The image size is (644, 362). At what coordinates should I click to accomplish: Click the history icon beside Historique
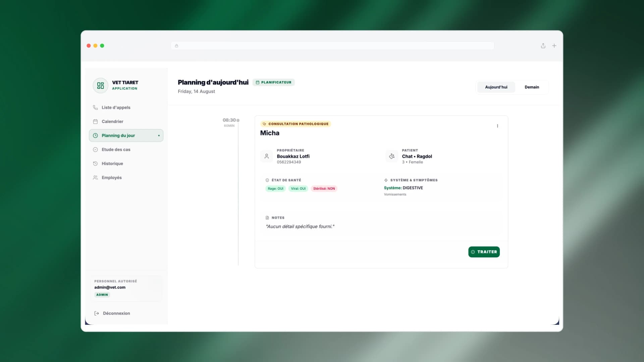(x=95, y=164)
